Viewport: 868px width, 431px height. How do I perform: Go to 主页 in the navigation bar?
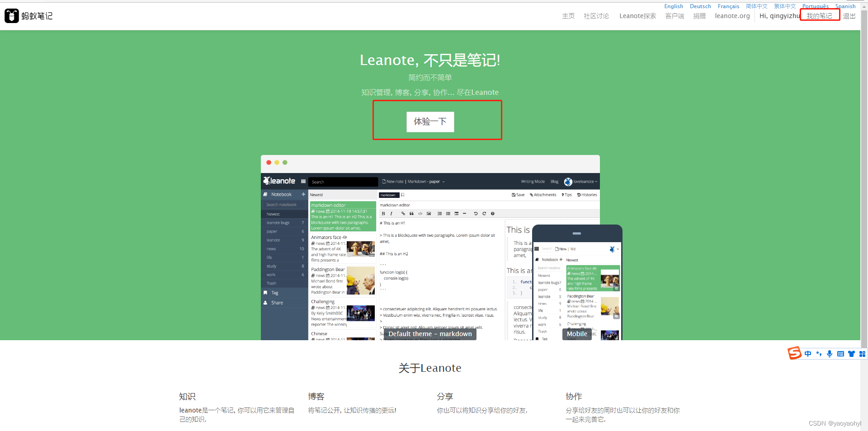(568, 16)
